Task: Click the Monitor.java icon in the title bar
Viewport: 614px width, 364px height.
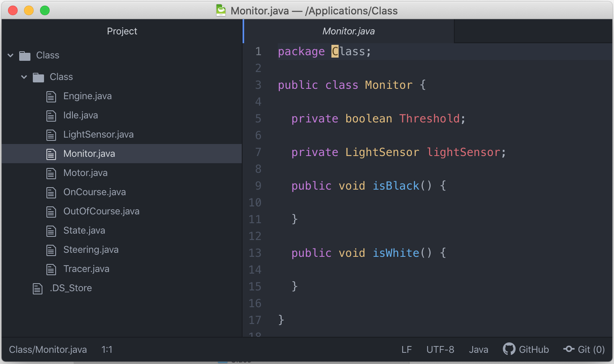Action: 221,10
